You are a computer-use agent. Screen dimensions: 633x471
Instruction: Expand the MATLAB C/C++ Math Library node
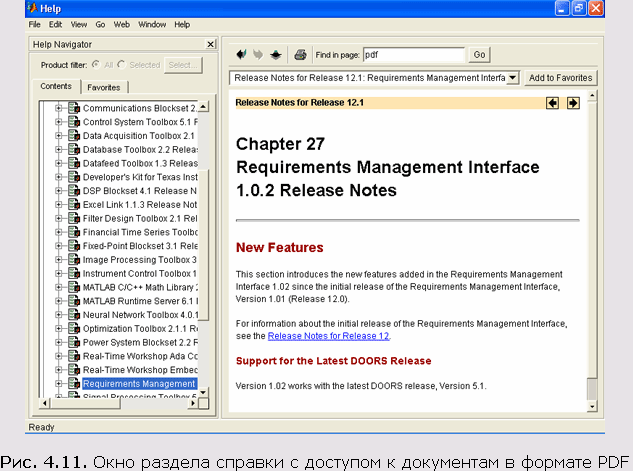pyautogui.click(x=59, y=287)
